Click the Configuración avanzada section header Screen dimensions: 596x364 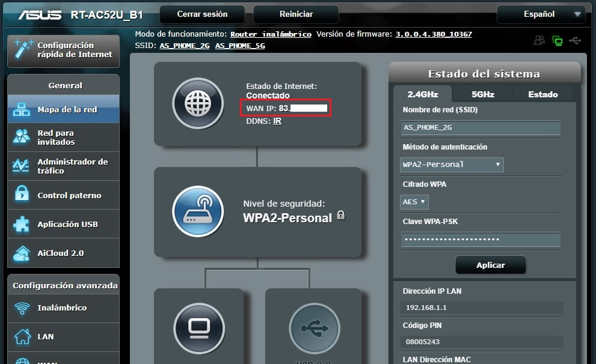click(x=65, y=285)
